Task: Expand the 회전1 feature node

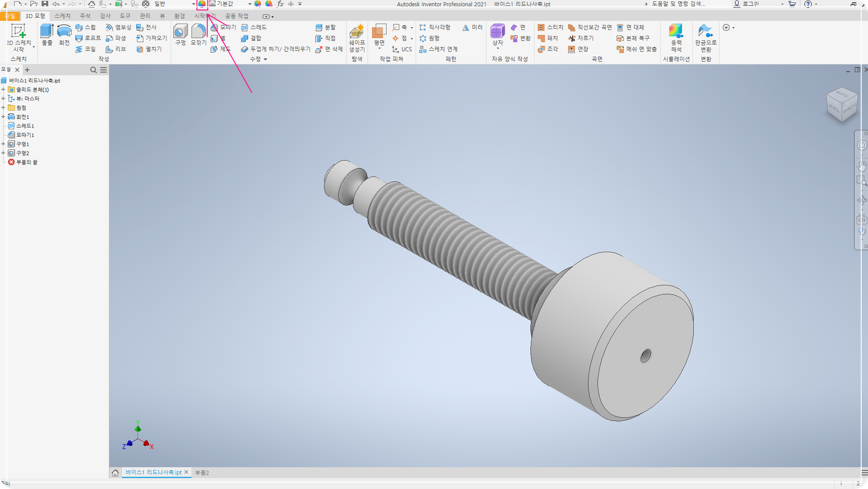Action: (3, 117)
